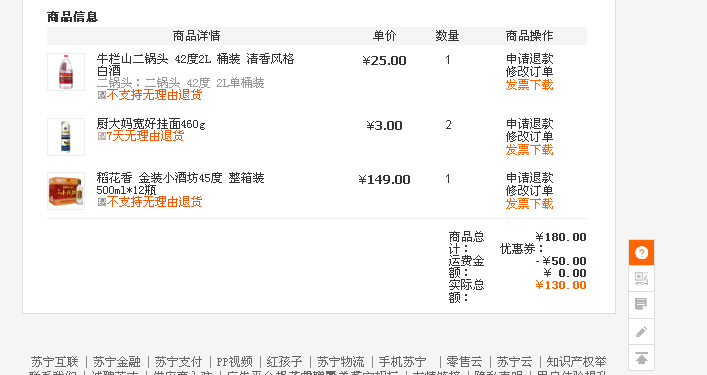Open the order list sidebar icon

[x=641, y=304]
